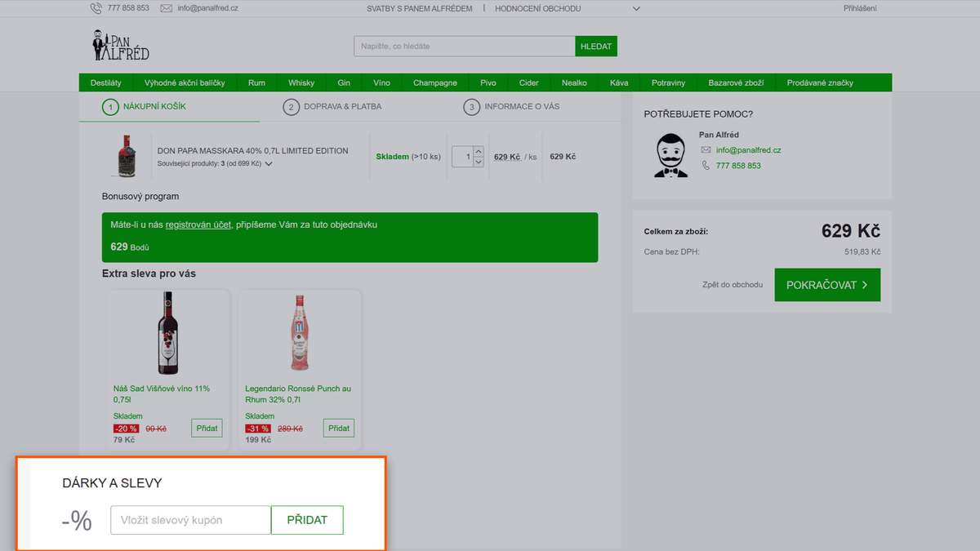Screen dimensions: 980x551
Task: Click the phone icon in top bar
Action: [96, 8]
